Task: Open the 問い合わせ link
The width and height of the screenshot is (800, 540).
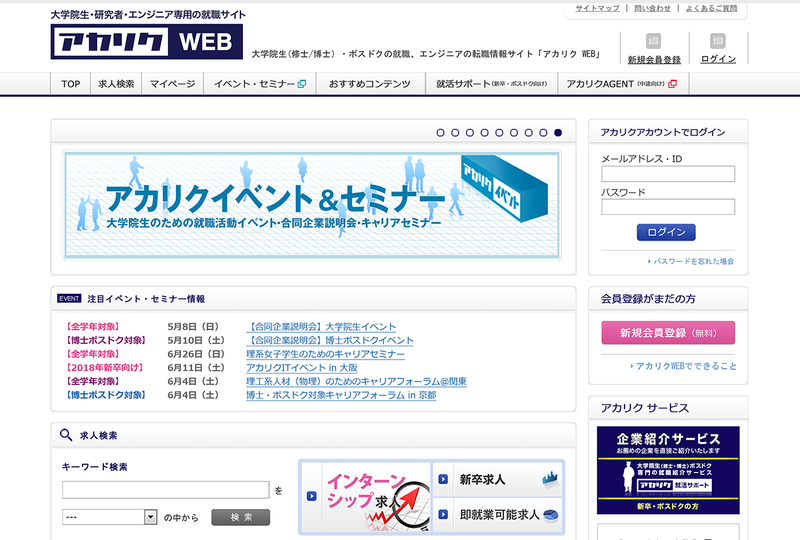Action: 652,8
